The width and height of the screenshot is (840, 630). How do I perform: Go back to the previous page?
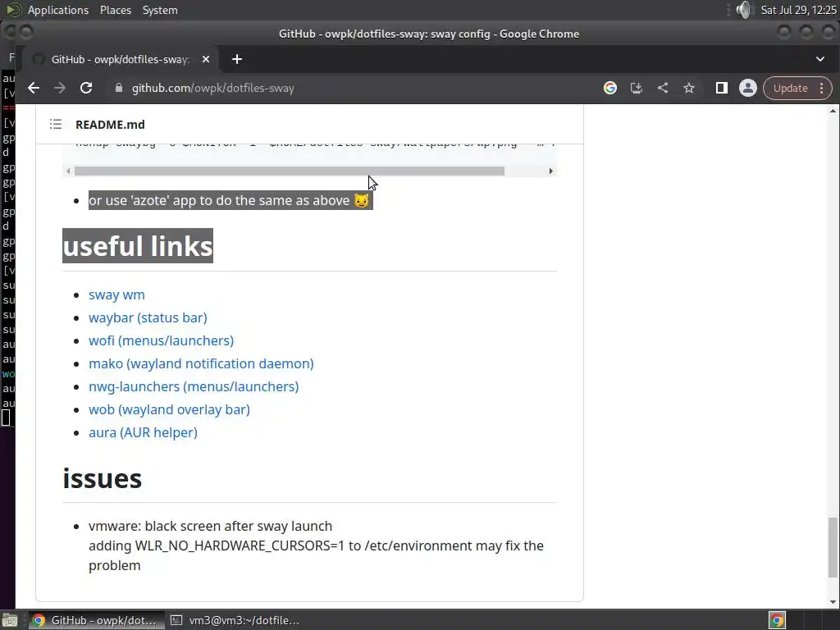click(x=34, y=89)
